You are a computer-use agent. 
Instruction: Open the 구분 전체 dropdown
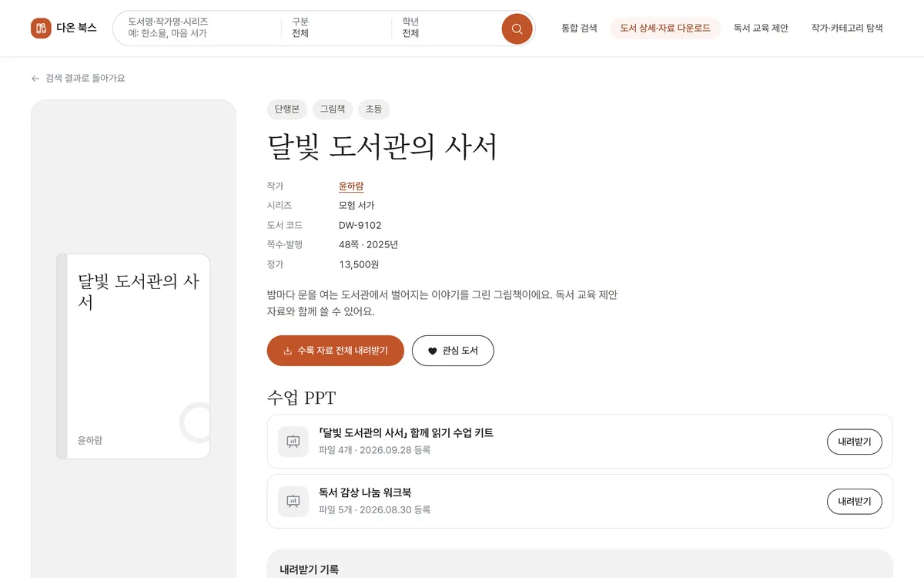pos(336,28)
